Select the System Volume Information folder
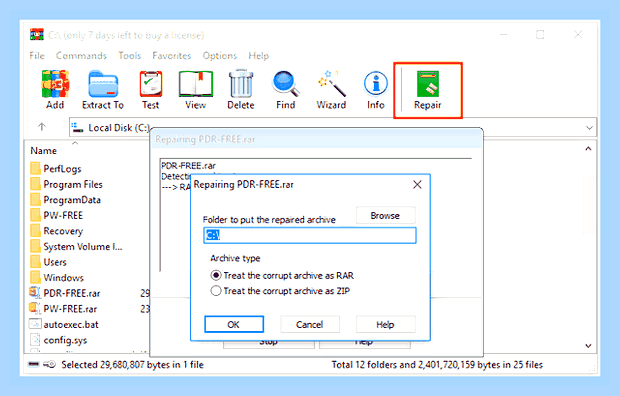The width and height of the screenshot is (620, 396). [x=76, y=246]
